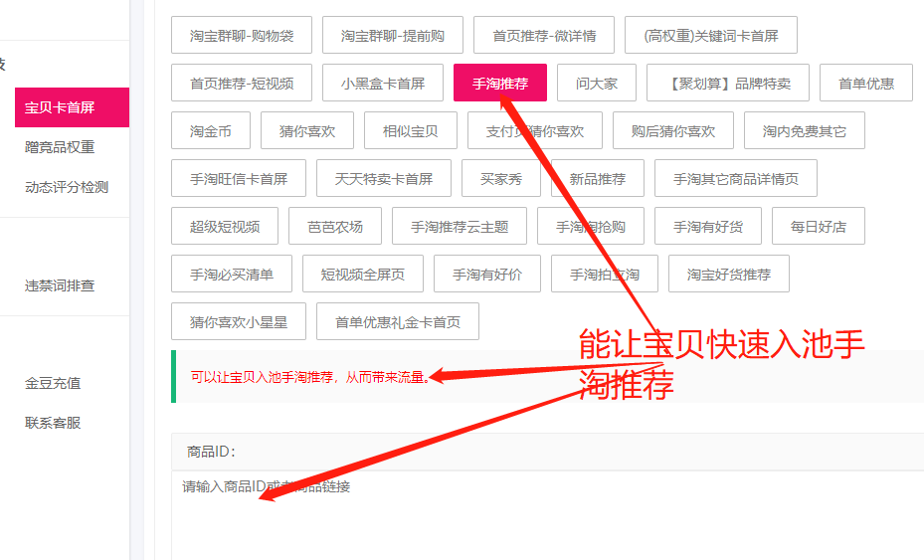
Task: Pick the 淘金币 option
Action: tap(211, 131)
